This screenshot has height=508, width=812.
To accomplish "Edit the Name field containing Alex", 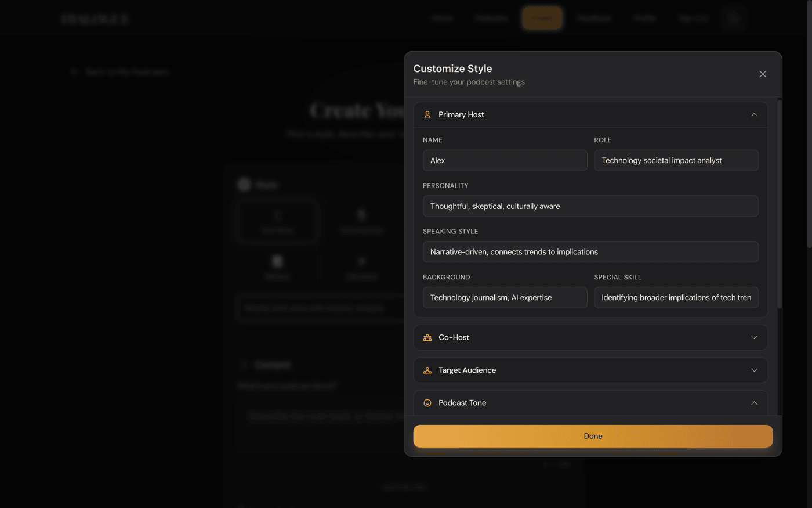I will (x=505, y=161).
